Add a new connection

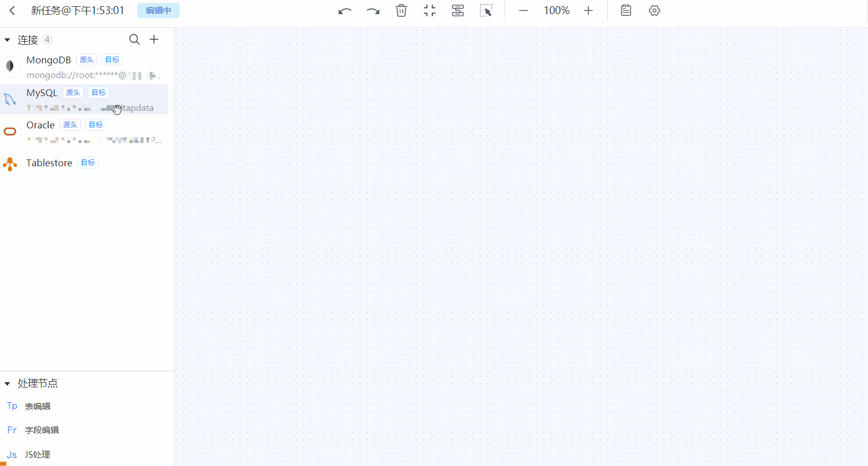point(154,39)
